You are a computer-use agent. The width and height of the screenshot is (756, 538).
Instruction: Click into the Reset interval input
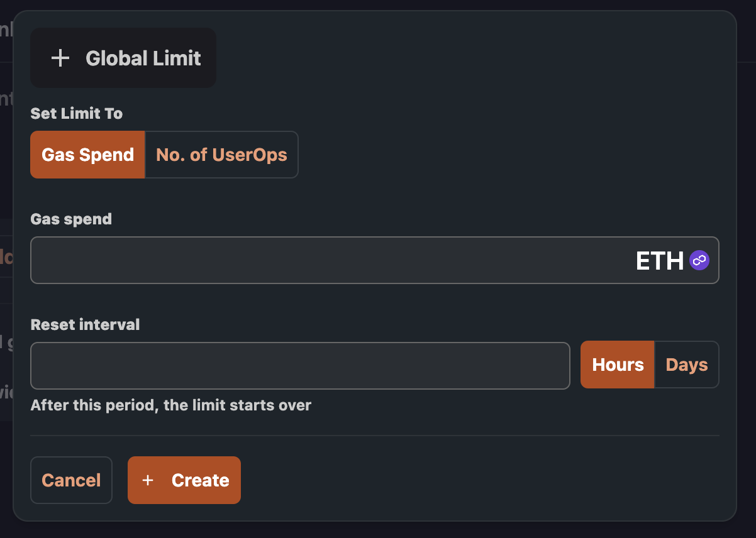tap(300, 365)
